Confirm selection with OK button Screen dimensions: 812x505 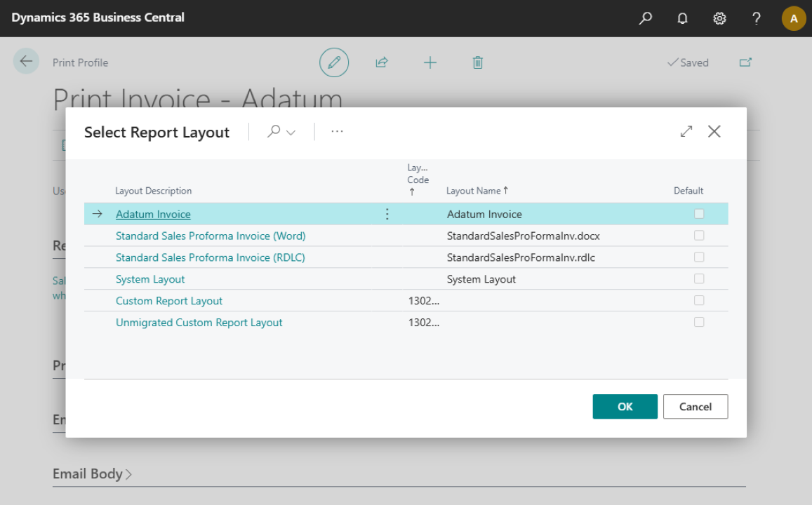pyautogui.click(x=625, y=407)
